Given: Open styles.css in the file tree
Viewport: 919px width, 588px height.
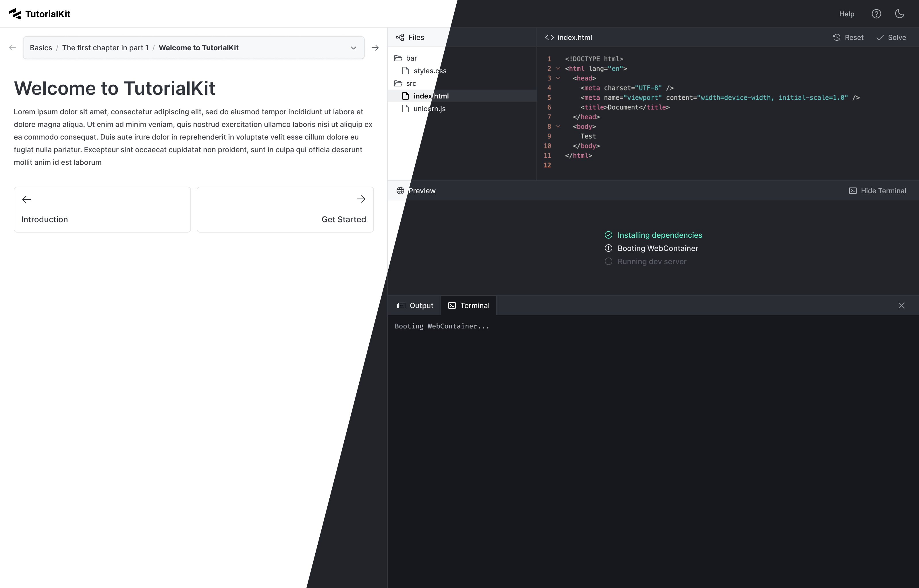Looking at the screenshot, I should (430, 71).
